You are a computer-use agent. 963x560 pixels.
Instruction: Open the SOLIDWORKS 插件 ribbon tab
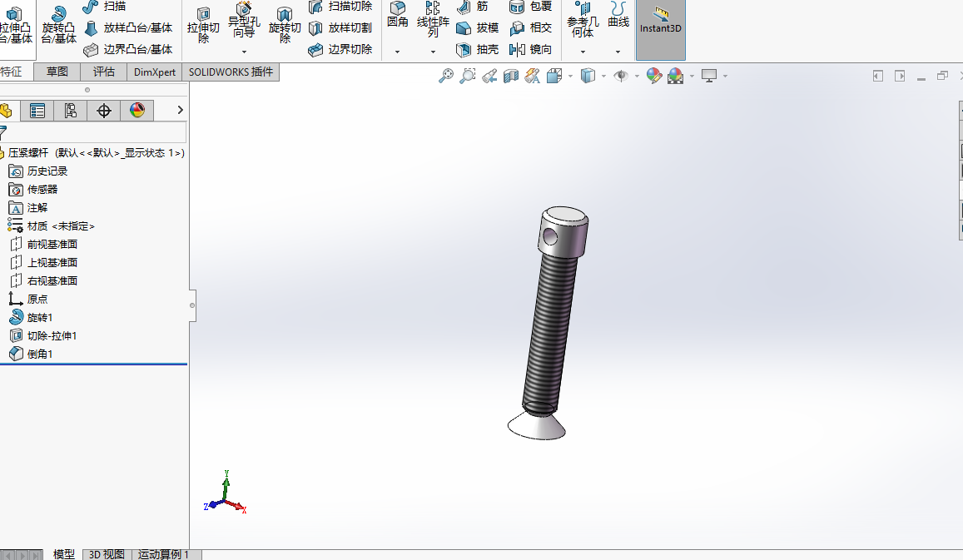coord(231,72)
